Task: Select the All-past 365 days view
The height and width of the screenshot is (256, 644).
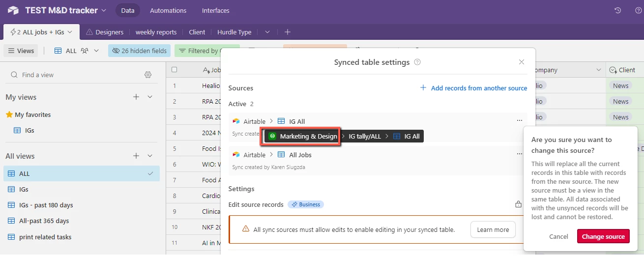Action: click(x=82, y=221)
